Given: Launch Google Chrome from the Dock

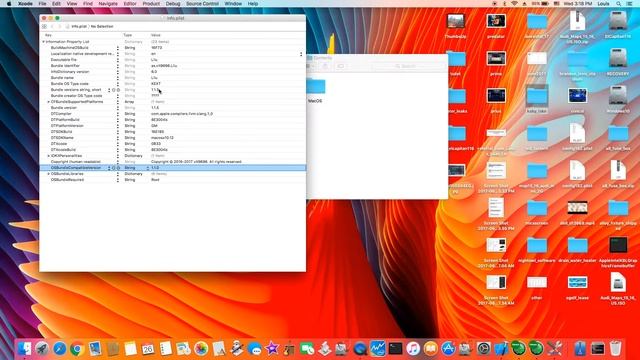Looking at the screenshot, I should (x=77, y=349).
